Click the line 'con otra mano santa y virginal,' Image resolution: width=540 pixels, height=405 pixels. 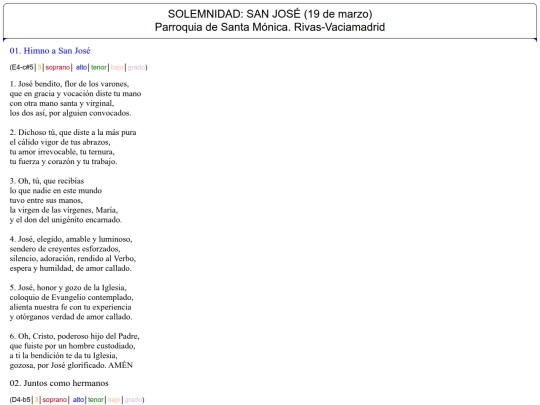(x=62, y=103)
